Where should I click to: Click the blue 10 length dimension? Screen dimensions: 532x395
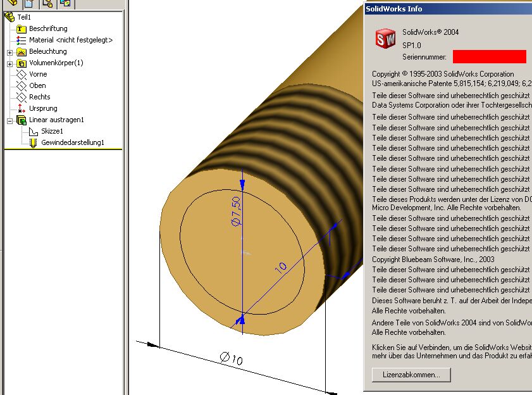281,268
